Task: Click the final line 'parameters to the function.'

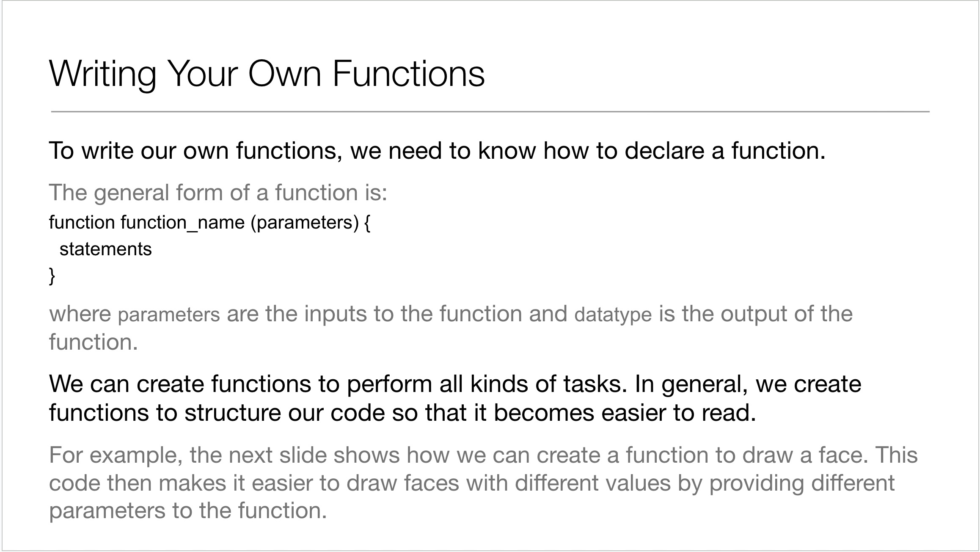Action: (188, 511)
